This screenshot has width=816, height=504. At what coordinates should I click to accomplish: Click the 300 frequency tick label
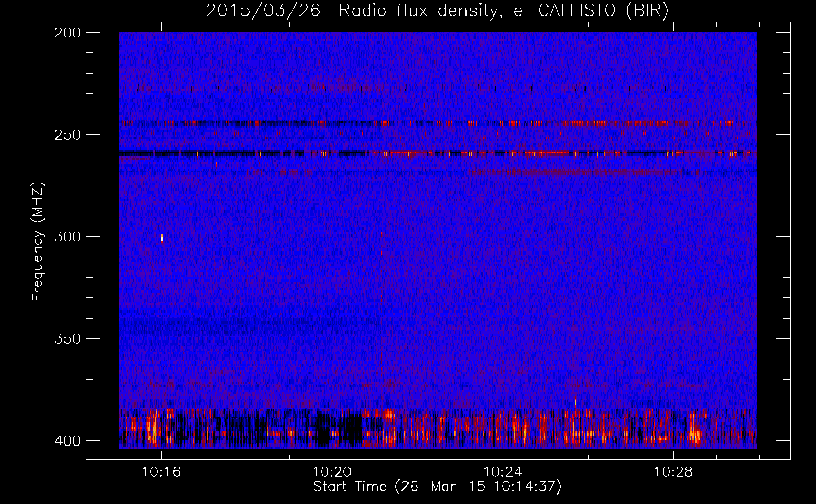pyautogui.click(x=68, y=237)
